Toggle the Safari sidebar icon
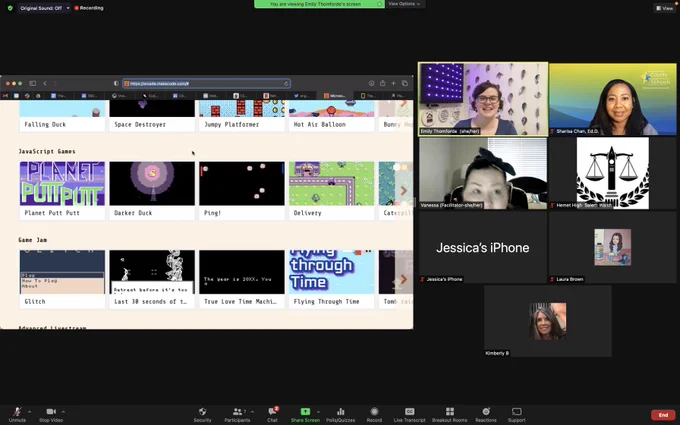The image size is (680, 425). pyautogui.click(x=33, y=83)
